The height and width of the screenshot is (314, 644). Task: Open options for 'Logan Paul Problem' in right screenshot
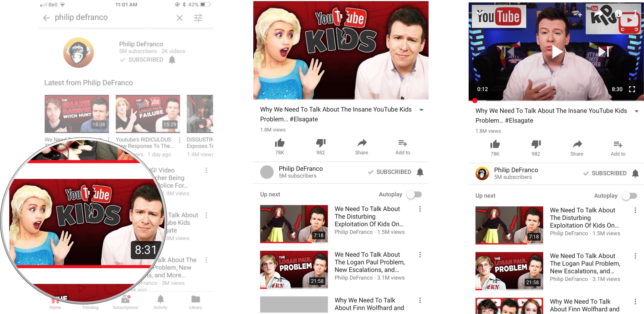[635, 256]
